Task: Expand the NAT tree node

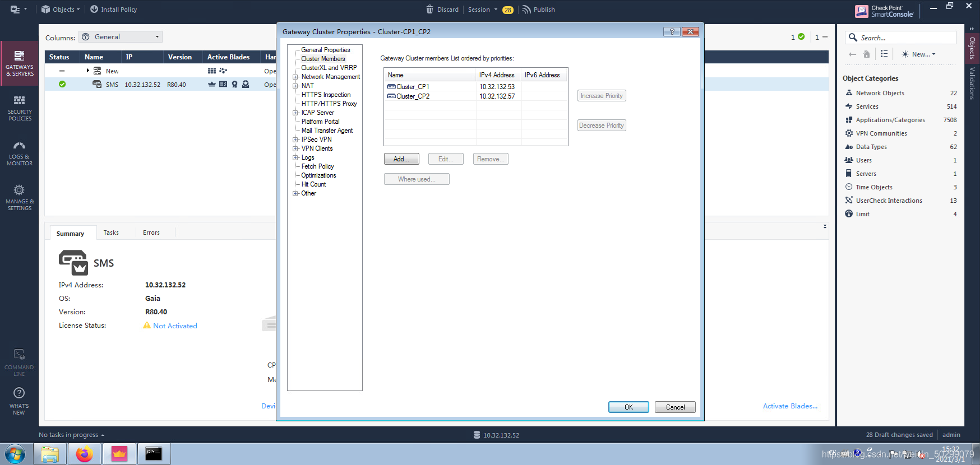Action: [x=295, y=86]
